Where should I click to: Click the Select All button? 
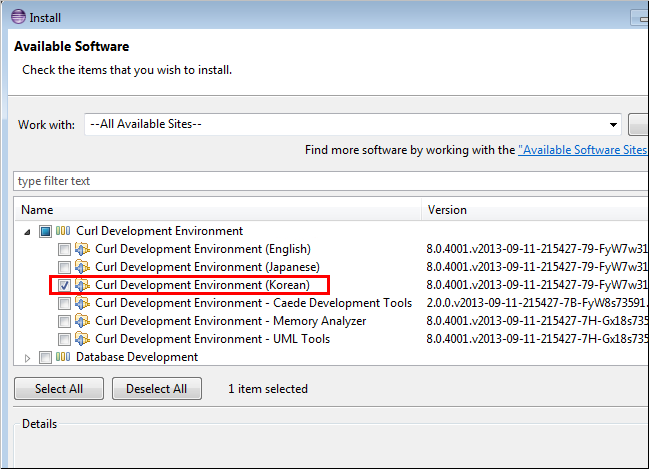[59, 389]
